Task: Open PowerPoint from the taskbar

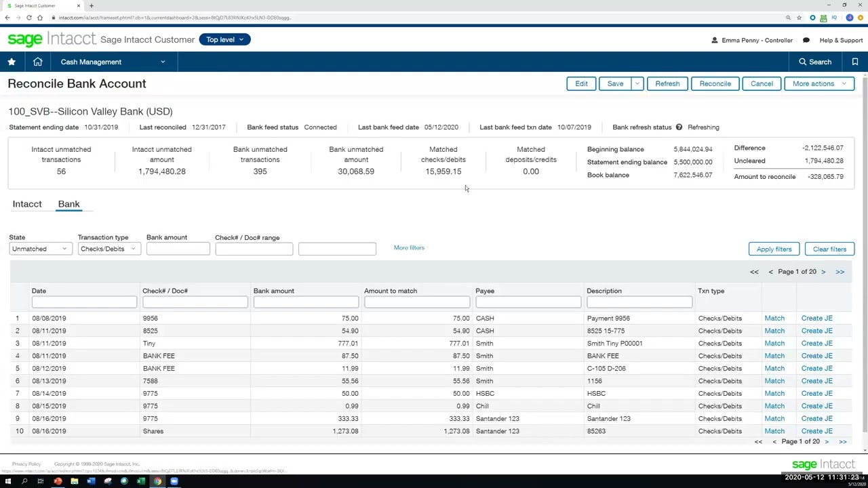Action: 58,481
